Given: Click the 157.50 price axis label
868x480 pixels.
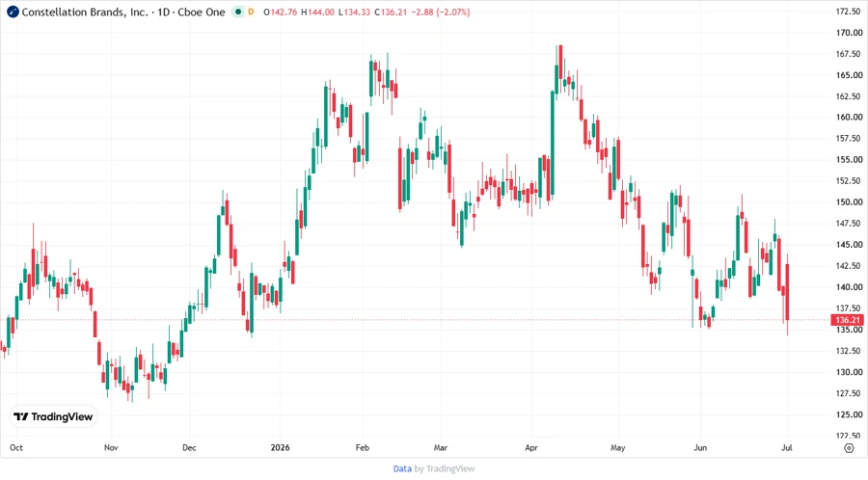Looking at the screenshot, I should click(x=848, y=138).
